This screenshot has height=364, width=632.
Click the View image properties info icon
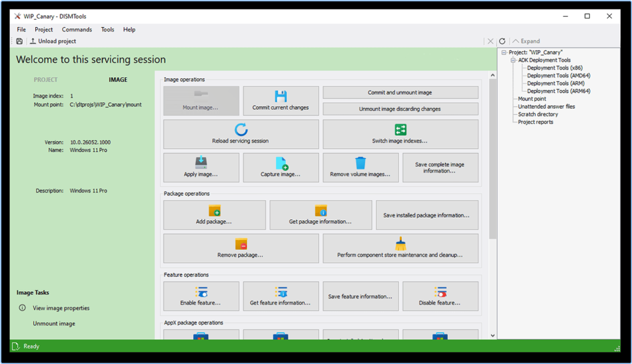point(22,308)
